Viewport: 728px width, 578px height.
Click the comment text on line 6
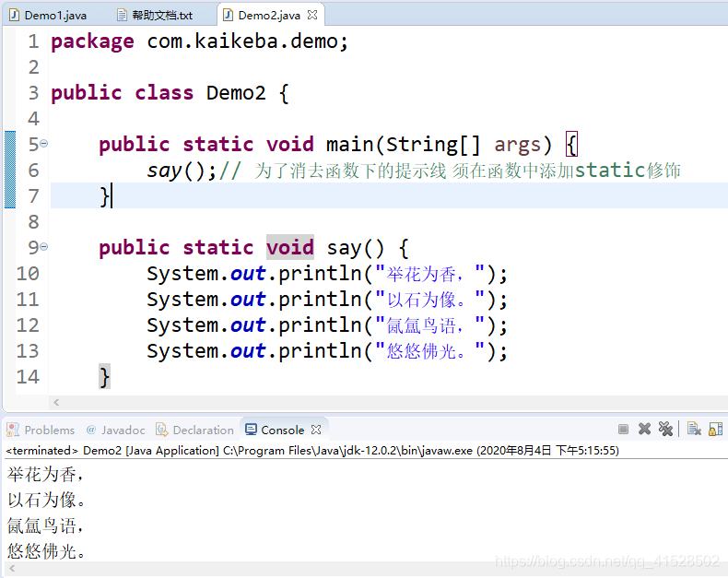point(451,171)
